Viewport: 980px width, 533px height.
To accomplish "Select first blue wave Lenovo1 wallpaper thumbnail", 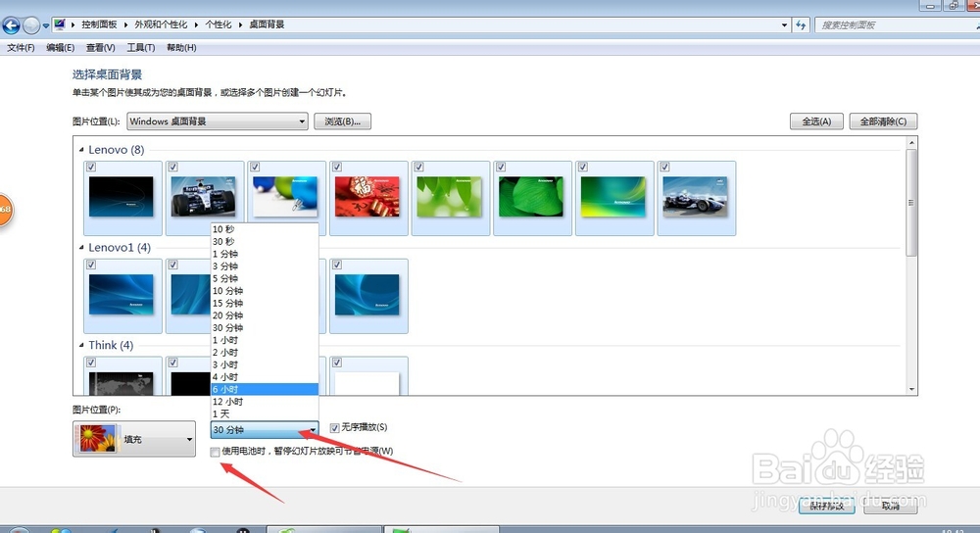I will [122, 294].
